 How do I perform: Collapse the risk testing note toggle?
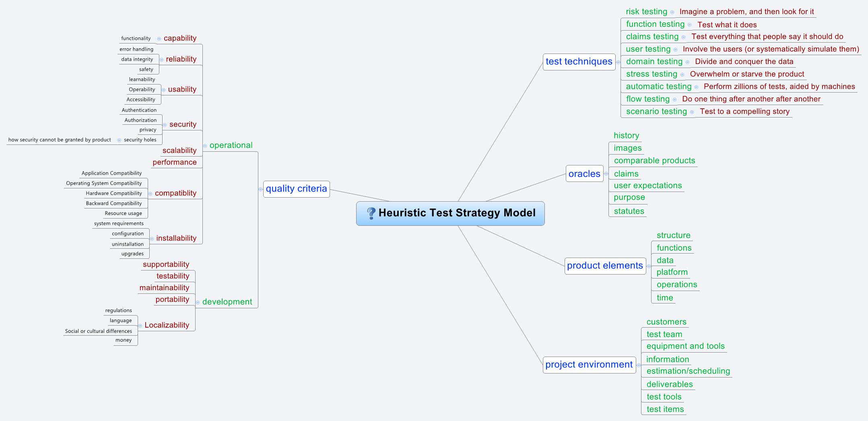(x=672, y=12)
